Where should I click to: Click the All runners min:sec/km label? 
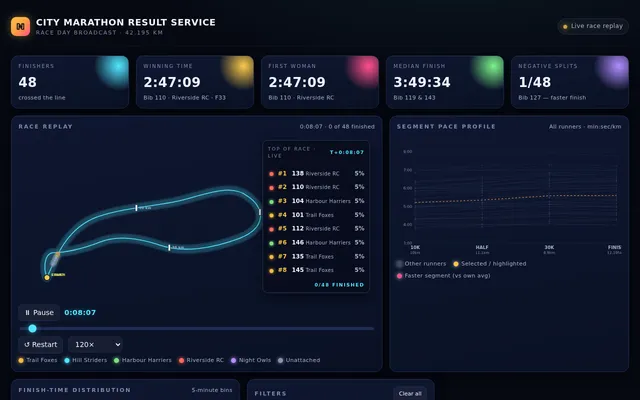[x=585, y=127]
